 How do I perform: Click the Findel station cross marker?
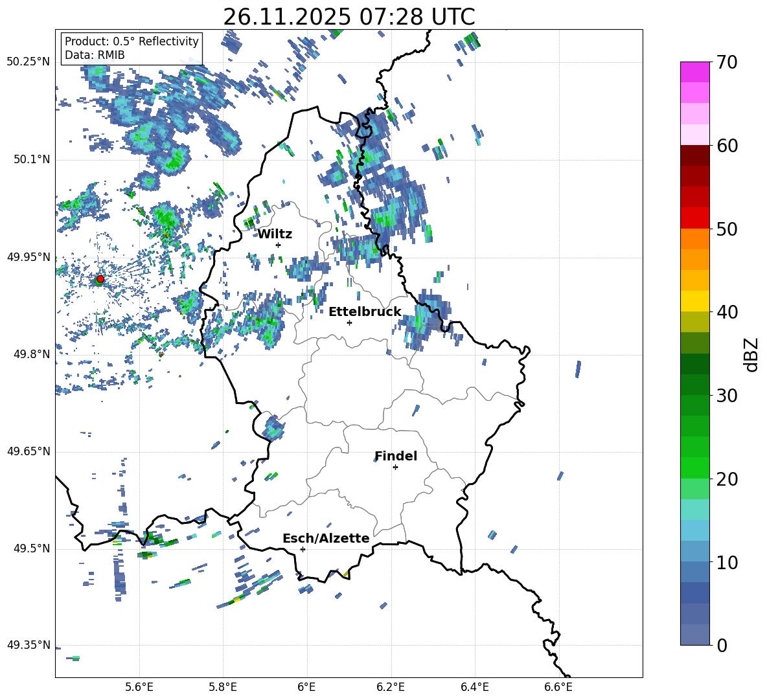395,468
